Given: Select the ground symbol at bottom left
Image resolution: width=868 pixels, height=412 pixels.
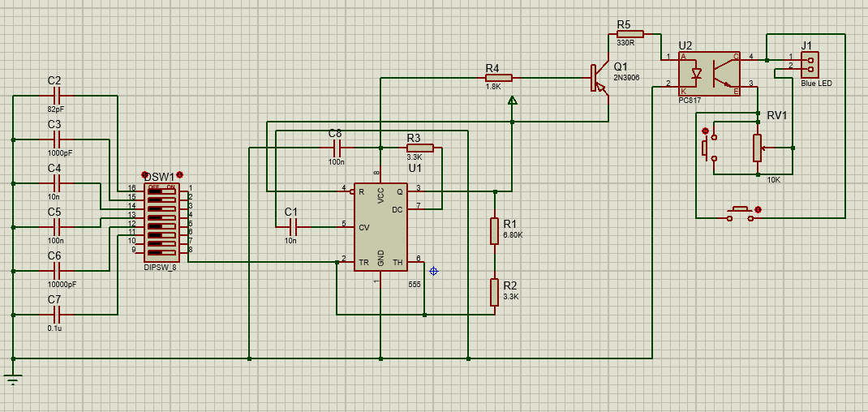Looking at the screenshot, I should pyautogui.click(x=13, y=377).
